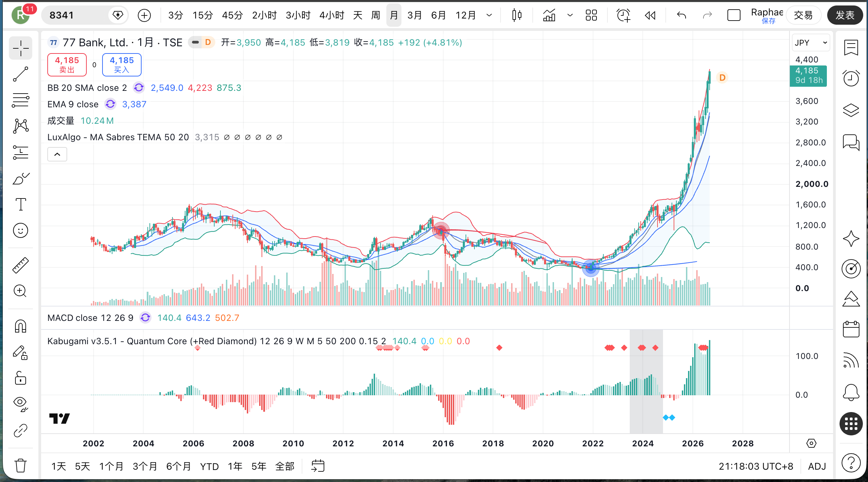
Task: Click the 4,185 买入 buy button
Action: 122,65
